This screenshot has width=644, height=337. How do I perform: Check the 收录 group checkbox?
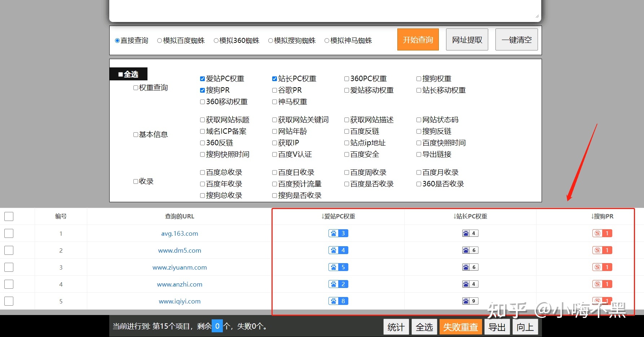point(136,181)
